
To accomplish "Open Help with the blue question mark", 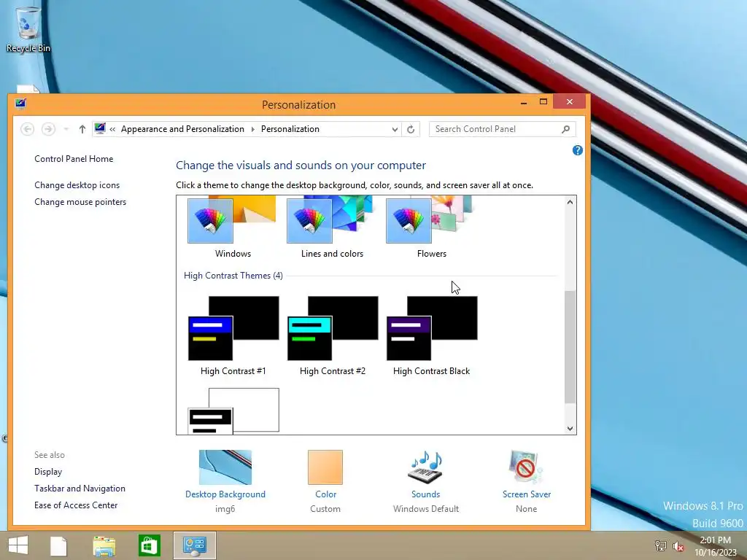I will (x=578, y=150).
